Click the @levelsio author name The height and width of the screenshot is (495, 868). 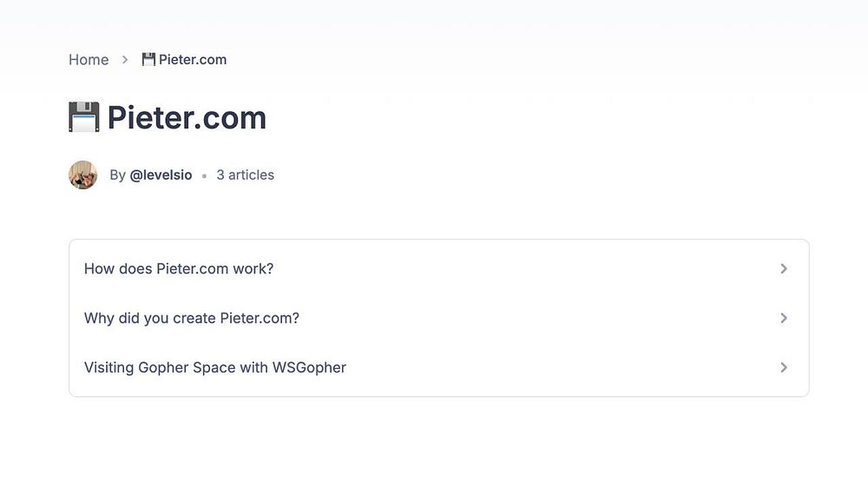[161, 175]
